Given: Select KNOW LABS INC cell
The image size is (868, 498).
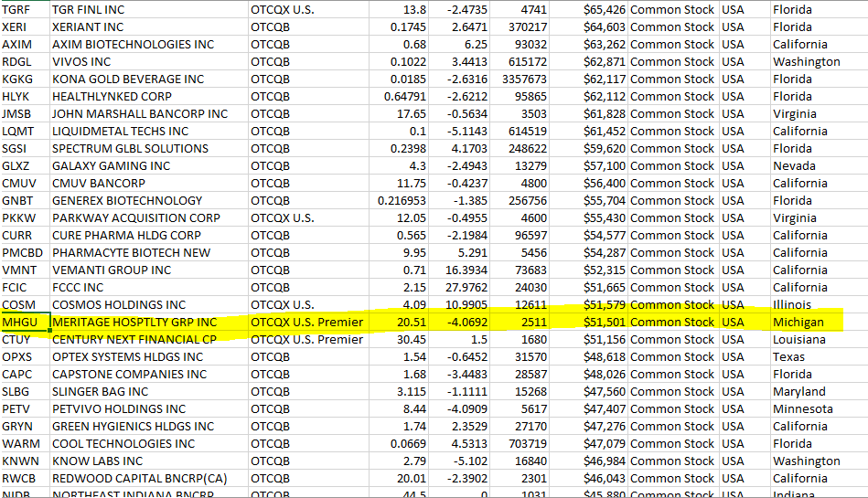Looking at the screenshot, I should pos(149,461).
